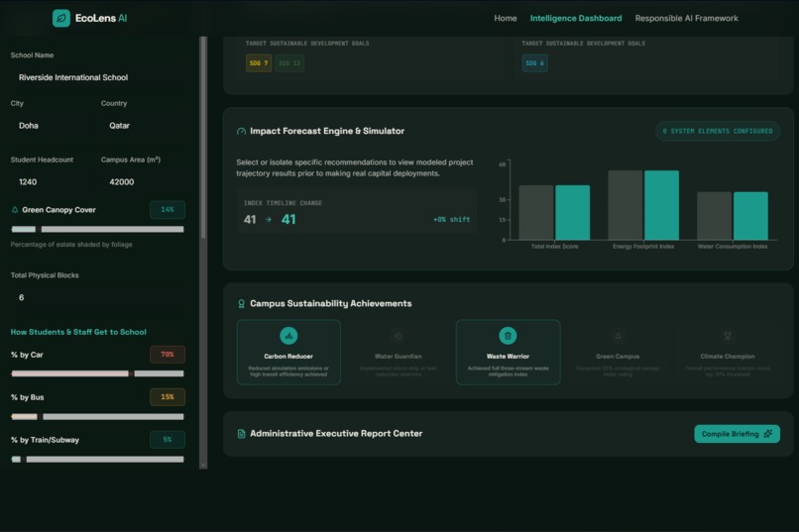Click the sidebar vertical scrollbar thumb
This screenshot has width=799, height=532.
click(203, 138)
